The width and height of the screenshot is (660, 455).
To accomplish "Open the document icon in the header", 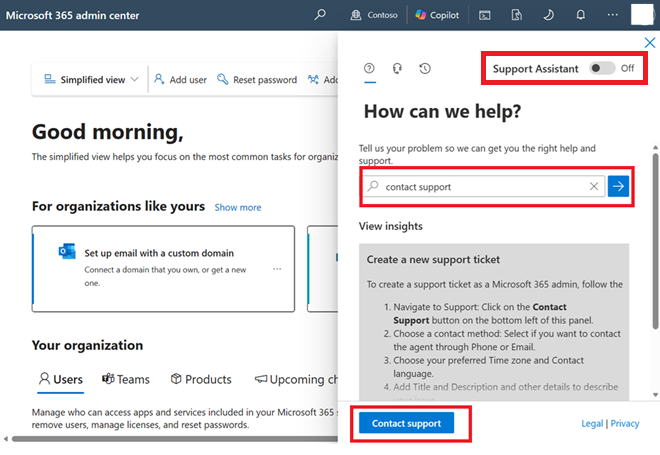I will (516, 16).
